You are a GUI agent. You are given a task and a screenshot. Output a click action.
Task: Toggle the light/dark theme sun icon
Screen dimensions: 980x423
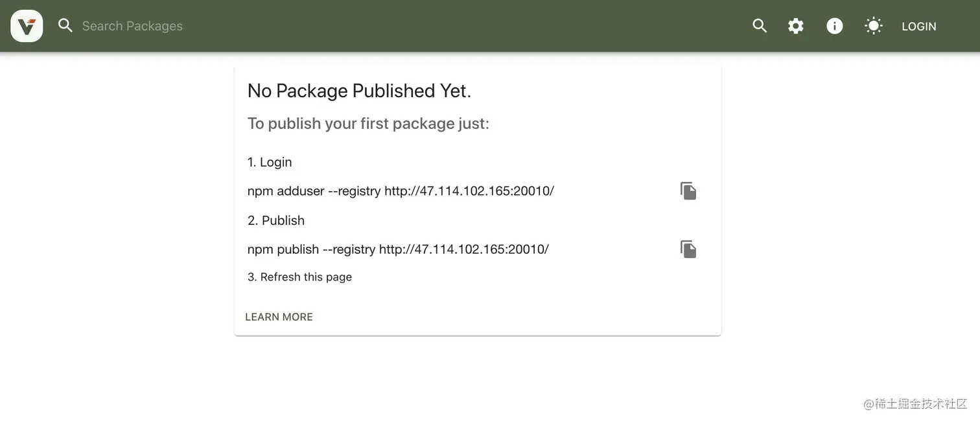coord(874,26)
